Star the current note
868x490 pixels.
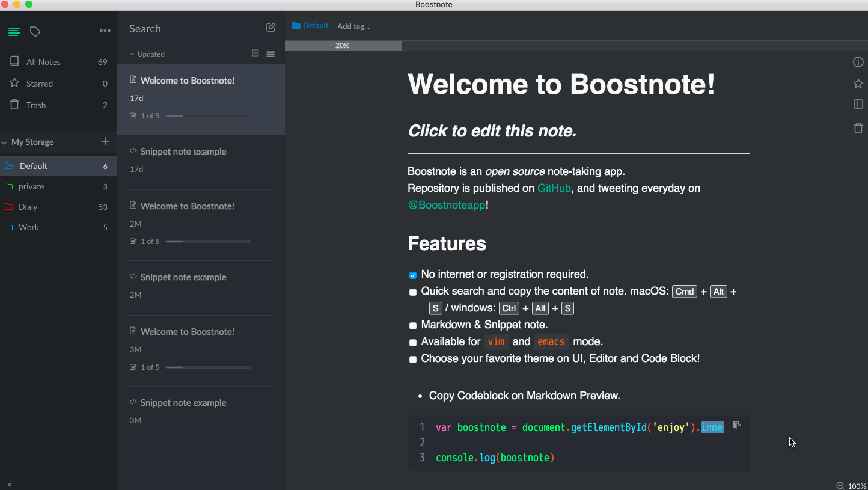coord(858,84)
